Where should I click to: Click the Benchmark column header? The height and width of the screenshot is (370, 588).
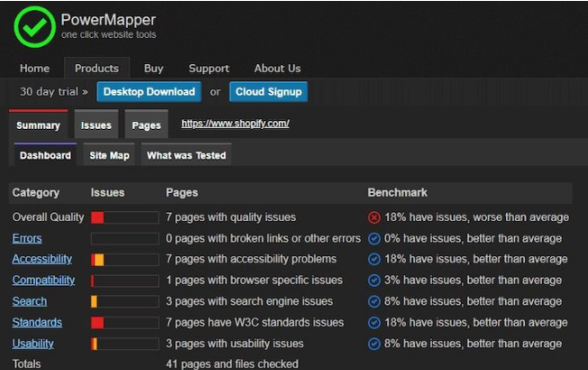coord(397,192)
